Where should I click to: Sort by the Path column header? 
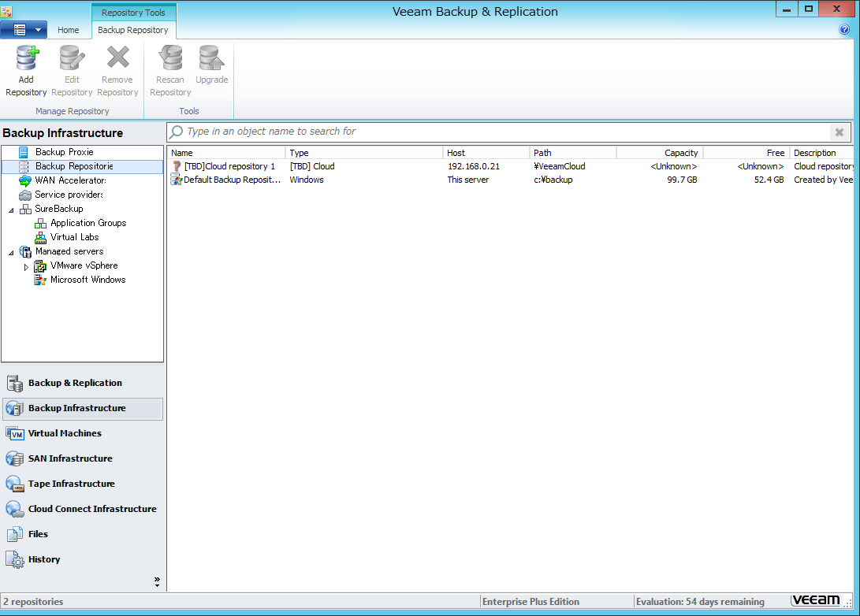(573, 153)
